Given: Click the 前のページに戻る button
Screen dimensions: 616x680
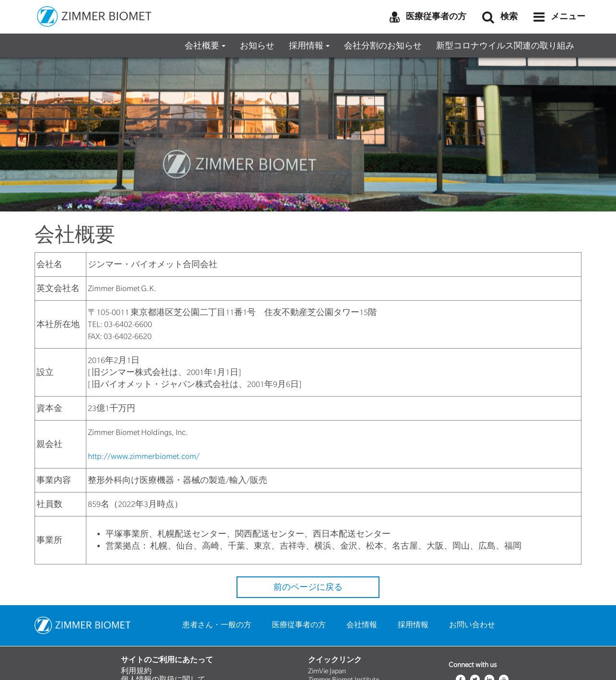Looking at the screenshot, I should pyautogui.click(x=308, y=587).
